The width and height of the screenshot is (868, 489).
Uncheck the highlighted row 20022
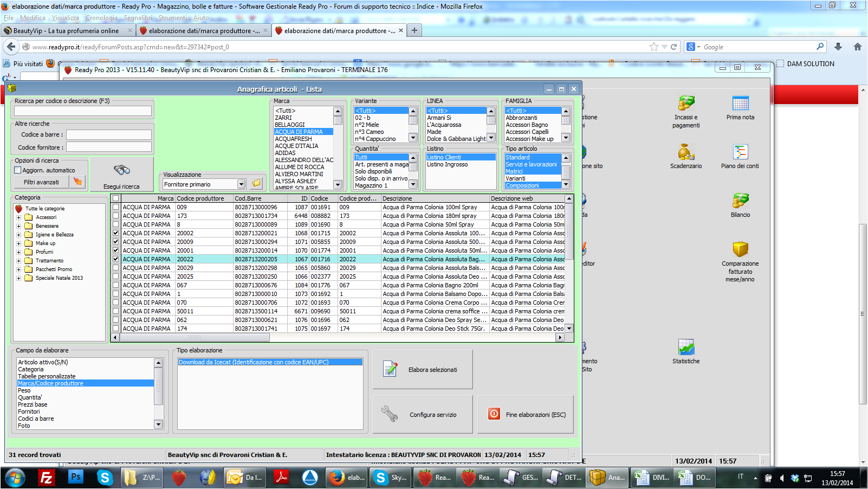[x=115, y=259]
